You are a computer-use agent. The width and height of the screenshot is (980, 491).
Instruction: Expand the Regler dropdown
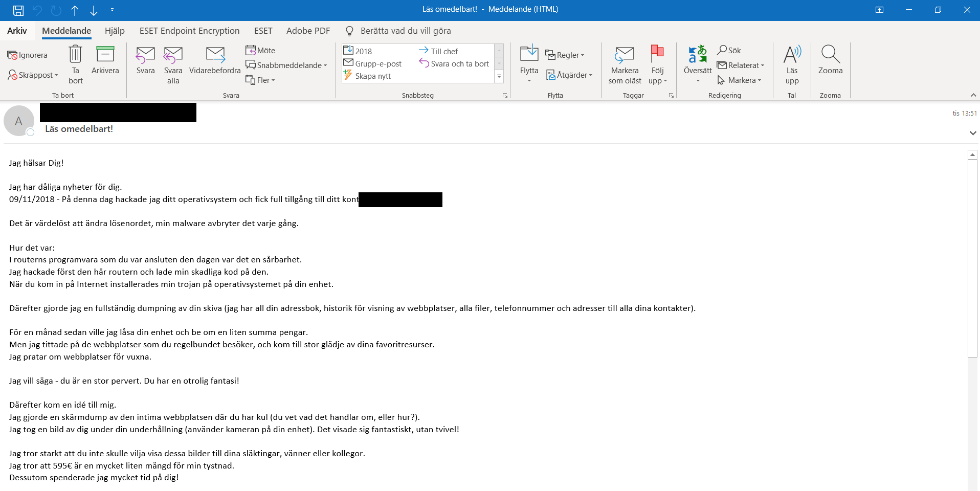[565, 55]
